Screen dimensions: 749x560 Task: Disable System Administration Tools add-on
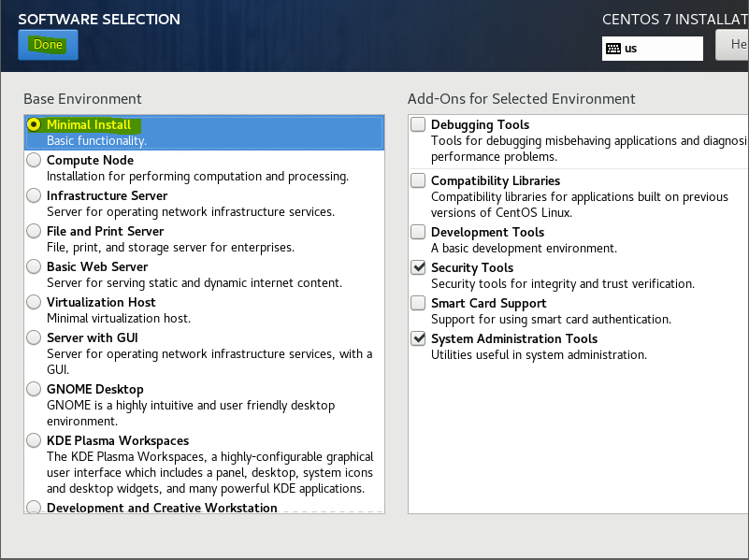418,339
